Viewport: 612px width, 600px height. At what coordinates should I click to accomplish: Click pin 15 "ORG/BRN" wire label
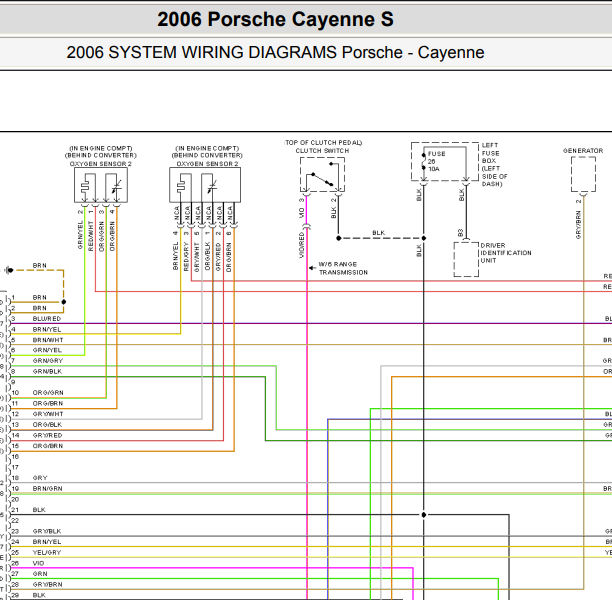pyautogui.click(x=48, y=446)
